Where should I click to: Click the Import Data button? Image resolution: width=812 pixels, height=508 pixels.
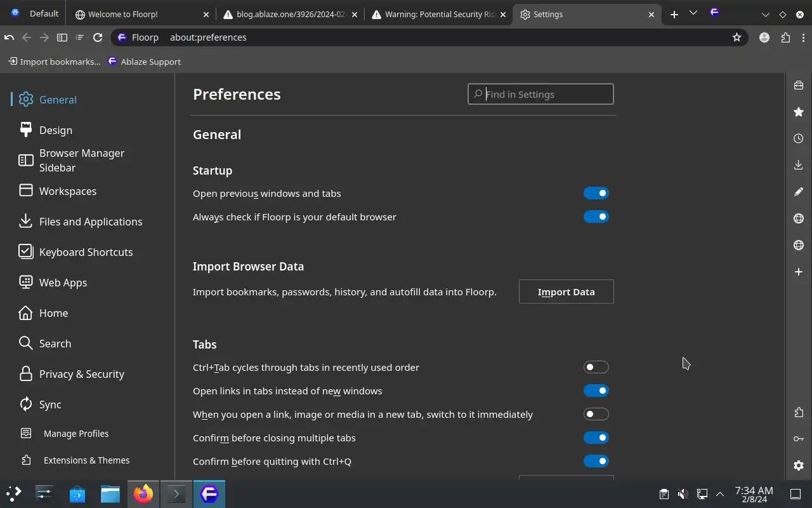(566, 292)
